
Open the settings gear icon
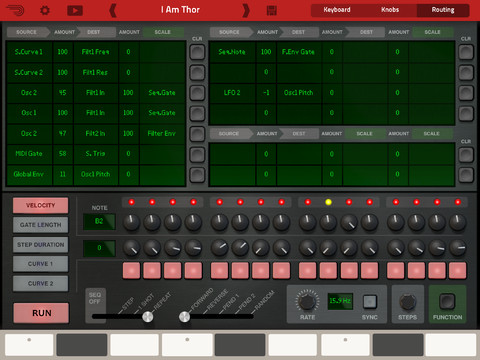[x=45, y=10]
